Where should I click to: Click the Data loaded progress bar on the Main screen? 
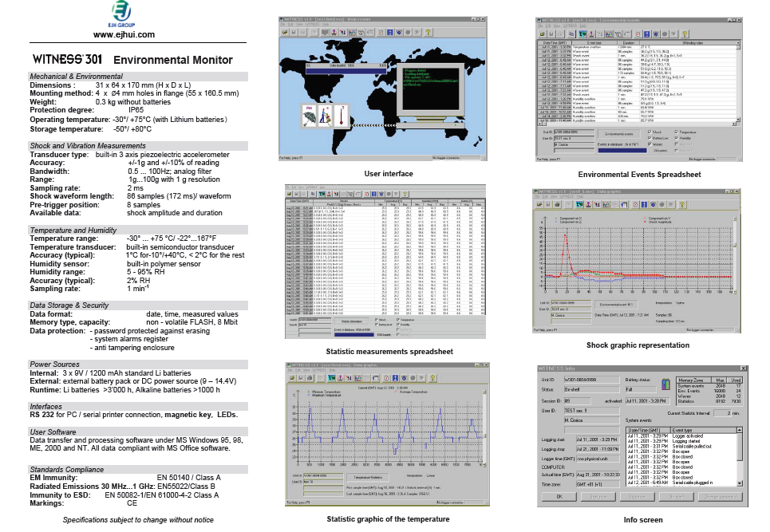(346, 71)
